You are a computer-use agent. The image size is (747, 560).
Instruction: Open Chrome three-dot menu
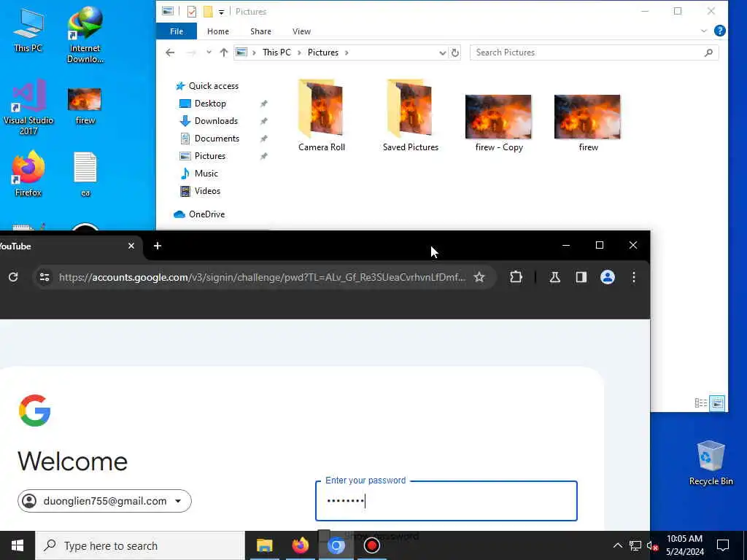[634, 277]
